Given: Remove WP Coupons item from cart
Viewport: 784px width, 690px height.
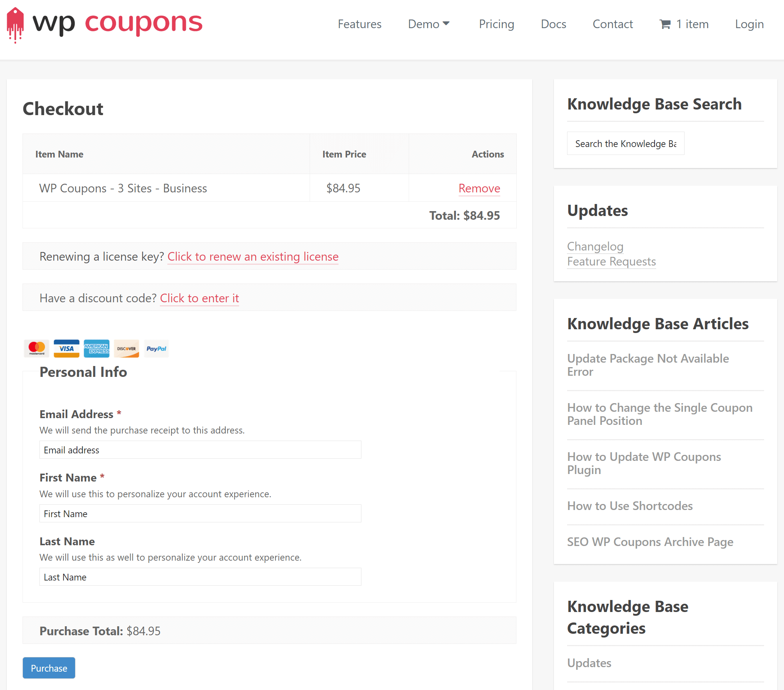Looking at the screenshot, I should [479, 188].
